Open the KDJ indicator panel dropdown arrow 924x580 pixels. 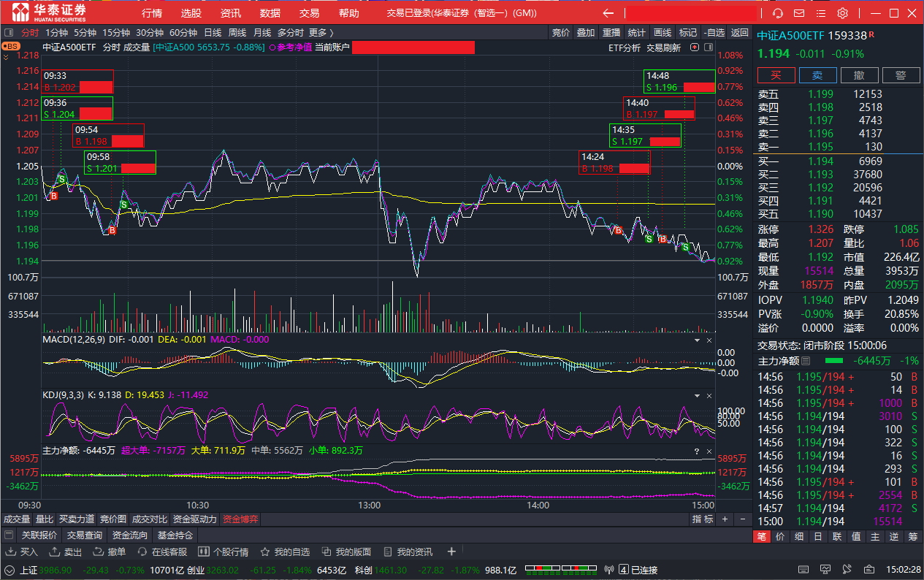(x=696, y=395)
